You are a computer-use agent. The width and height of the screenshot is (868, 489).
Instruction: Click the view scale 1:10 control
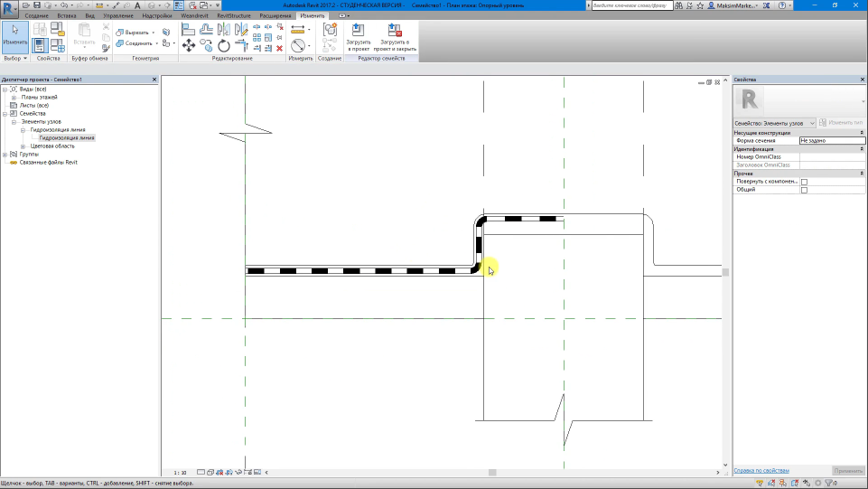pos(180,473)
